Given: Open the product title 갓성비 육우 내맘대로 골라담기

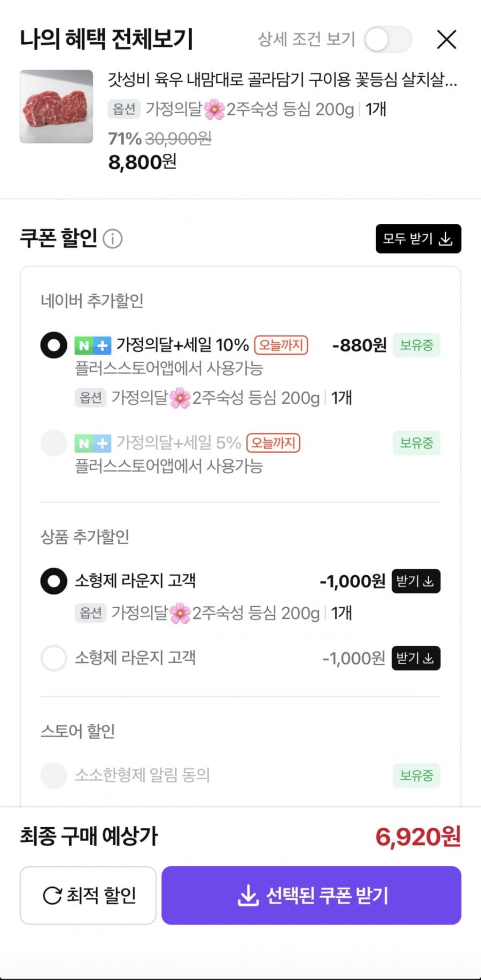Looking at the screenshot, I should coord(282,80).
